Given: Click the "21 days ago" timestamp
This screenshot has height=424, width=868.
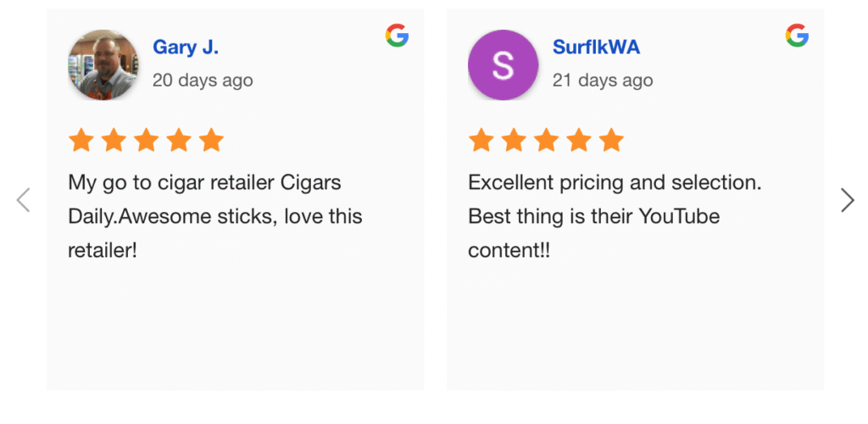Looking at the screenshot, I should pos(603,81).
